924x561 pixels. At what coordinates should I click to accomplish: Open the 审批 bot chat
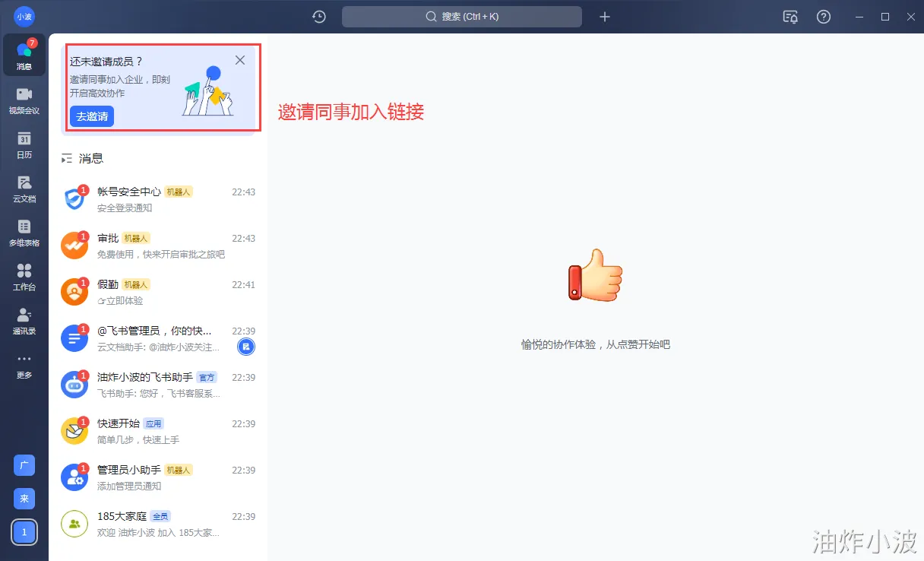point(158,246)
